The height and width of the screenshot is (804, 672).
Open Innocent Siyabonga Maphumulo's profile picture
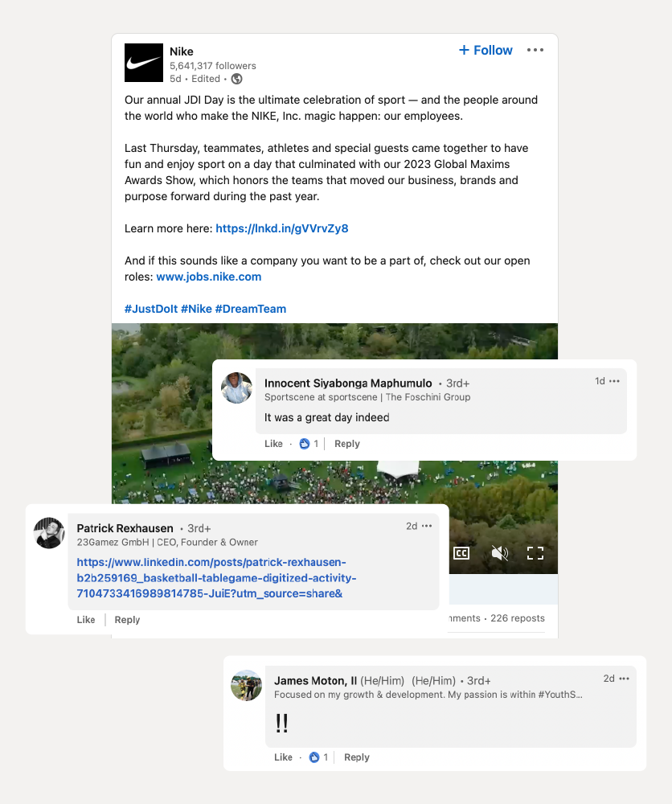236,388
